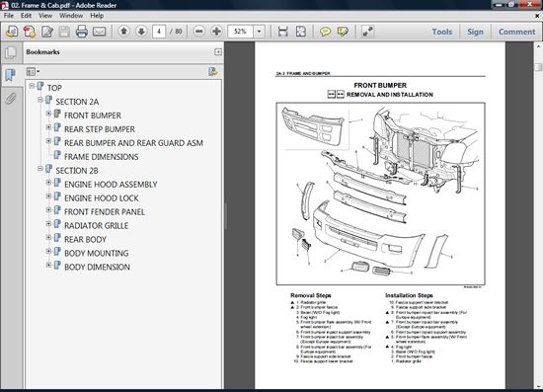
Task: Select the FRONT FENDER PANEL bookmark
Action: click(105, 212)
